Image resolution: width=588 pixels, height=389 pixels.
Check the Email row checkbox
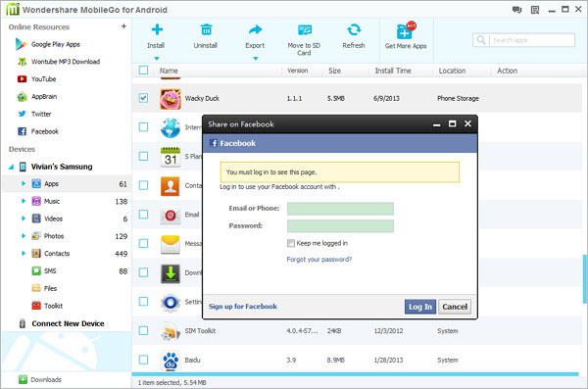pyautogui.click(x=143, y=215)
